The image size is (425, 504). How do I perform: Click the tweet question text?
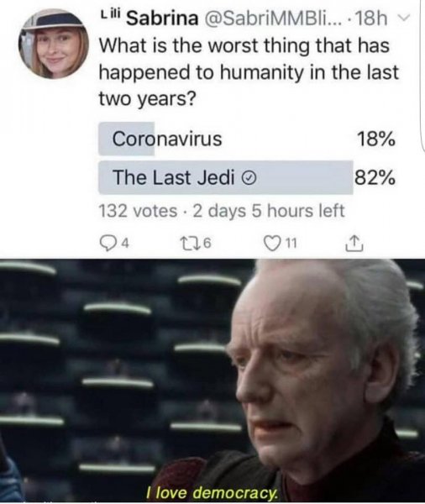(x=249, y=72)
